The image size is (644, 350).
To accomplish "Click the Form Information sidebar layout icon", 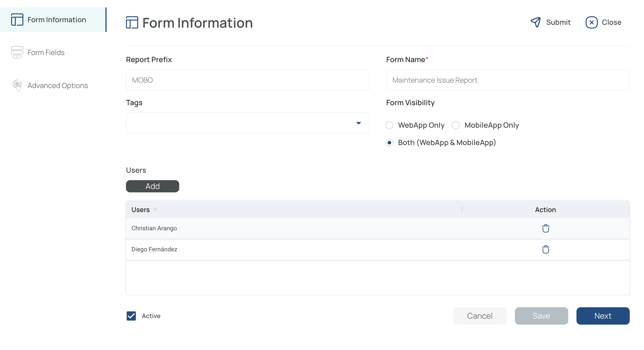I will (x=17, y=20).
